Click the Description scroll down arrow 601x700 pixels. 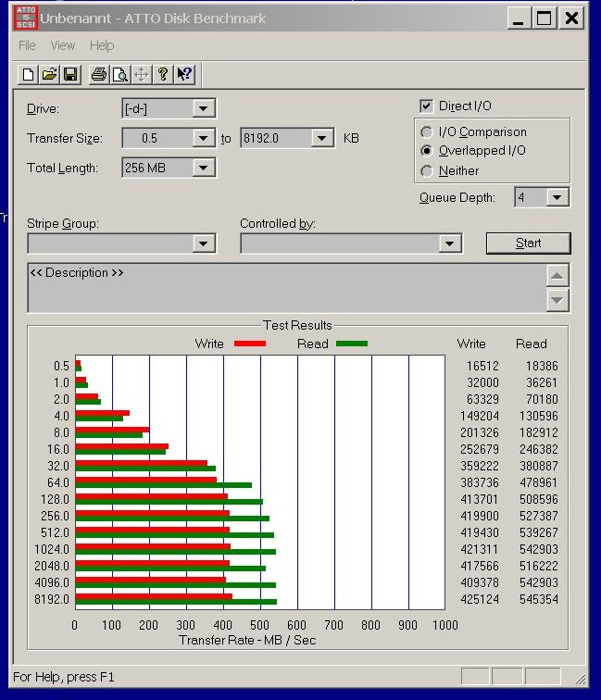[557, 300]
